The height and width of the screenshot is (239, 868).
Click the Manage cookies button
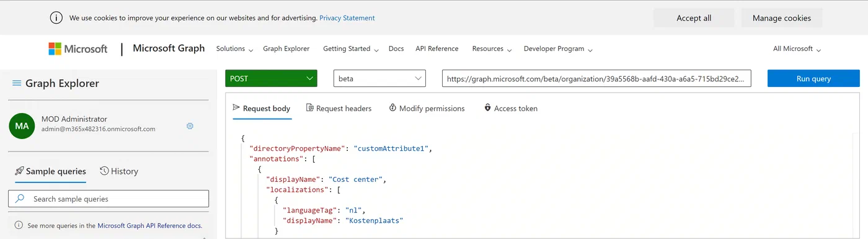click(x=782, y=18)
